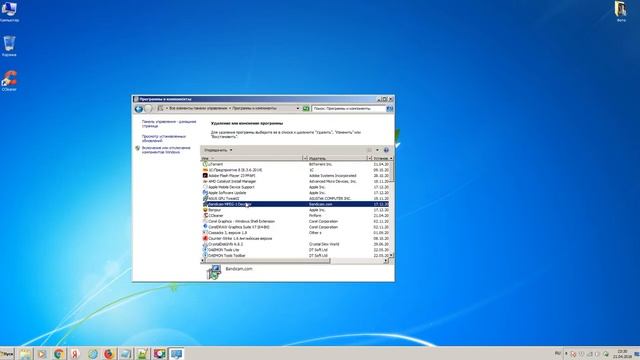Image resolution: width=640 pixels, height=360 pixels.
Task: Click the horizontal scrollbar of the program list
Action: [267, 261]
